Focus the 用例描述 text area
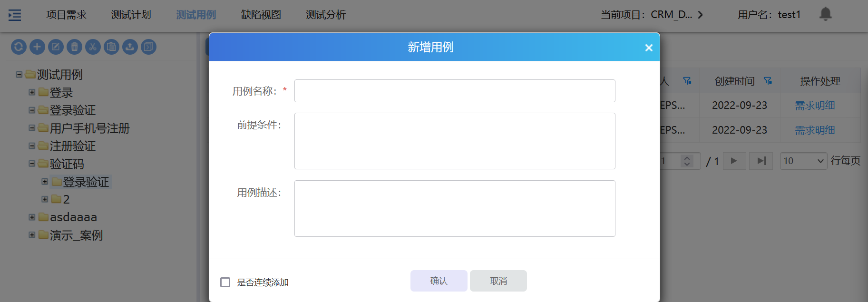The width and height of the screenshot is (868, 302). tap(455, 208)
